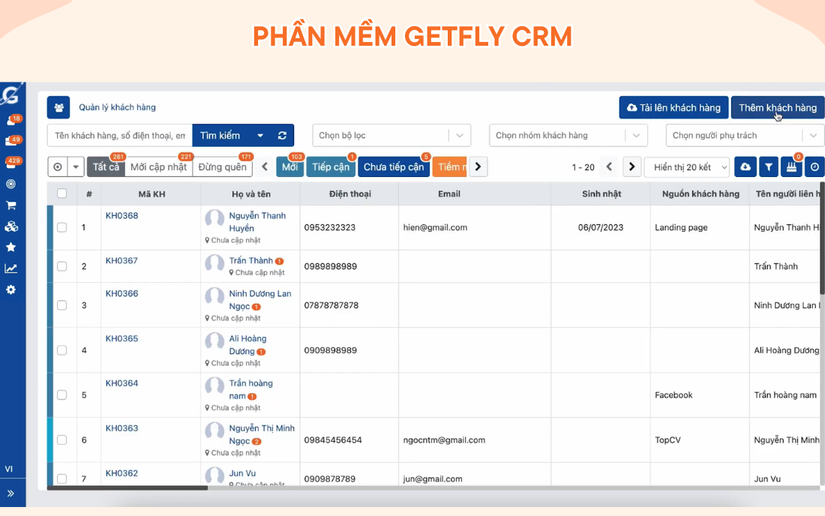This screenshot has height=516, width=825.
Task: Click the Sinh nhật column header
Action: (x=601, y=194)
